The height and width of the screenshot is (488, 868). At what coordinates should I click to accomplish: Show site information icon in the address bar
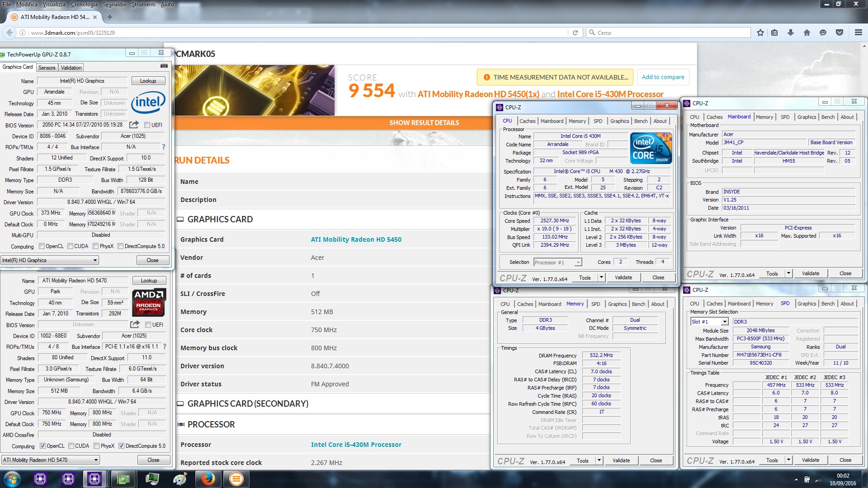tap(23, 33)
